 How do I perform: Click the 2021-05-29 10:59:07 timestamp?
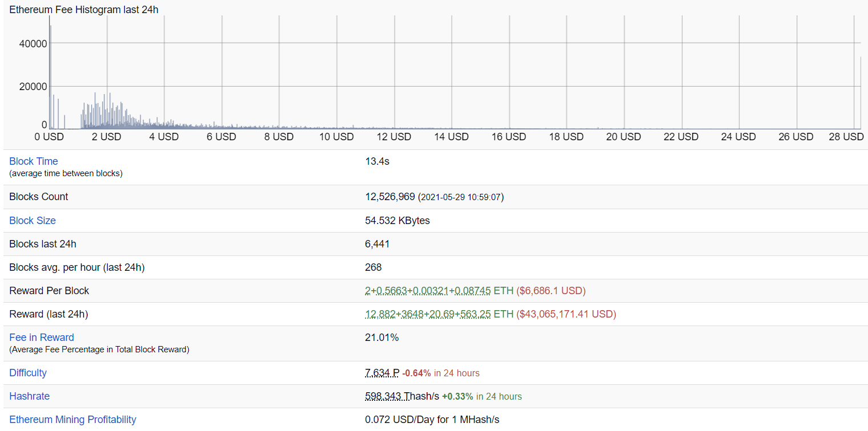[461, 197]
